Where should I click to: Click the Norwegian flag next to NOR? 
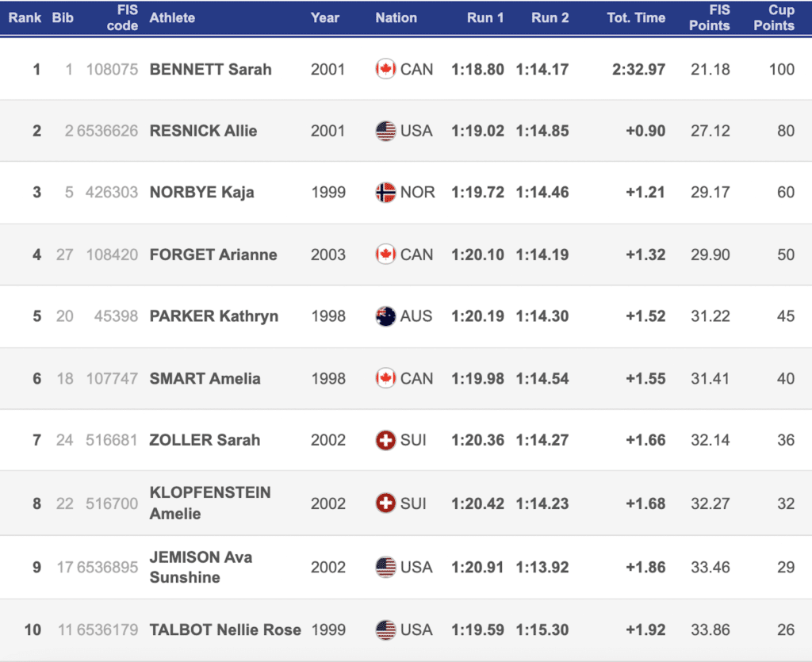coord(385,192)
